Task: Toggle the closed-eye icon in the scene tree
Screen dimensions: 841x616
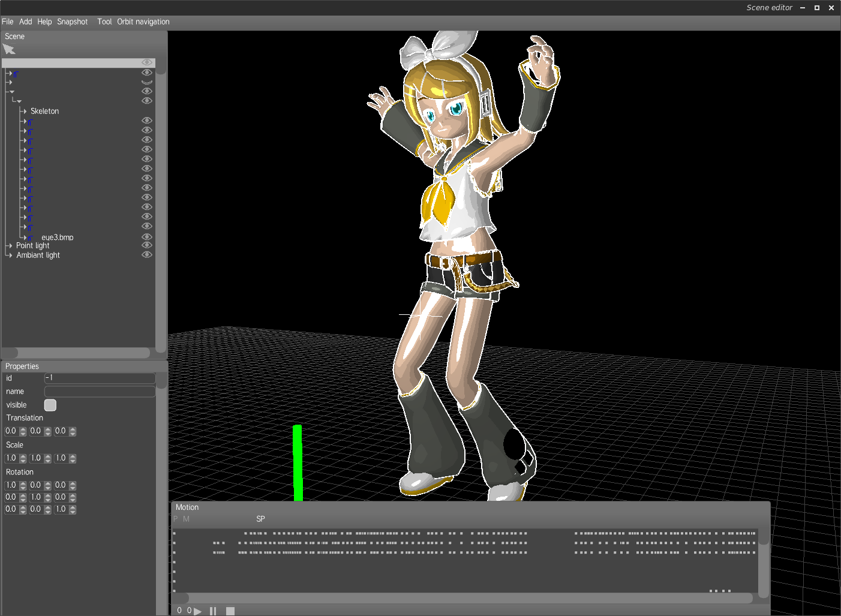Action: (146, 82)
